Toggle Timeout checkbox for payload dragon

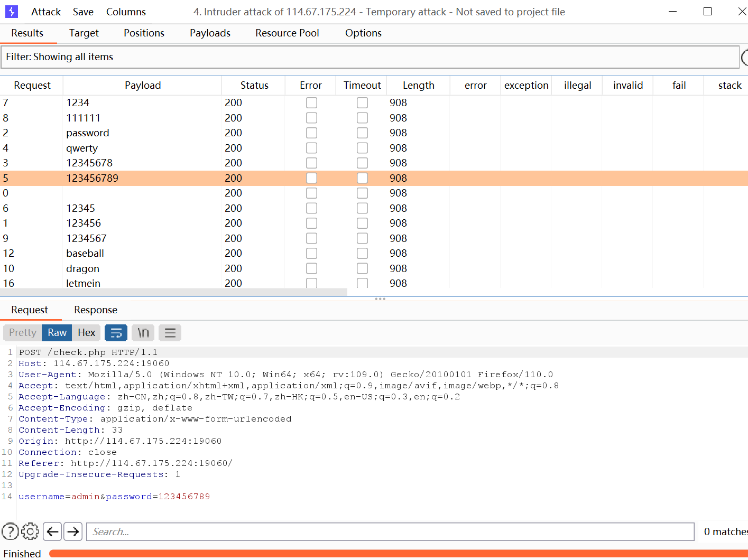[x=362, y=268]
